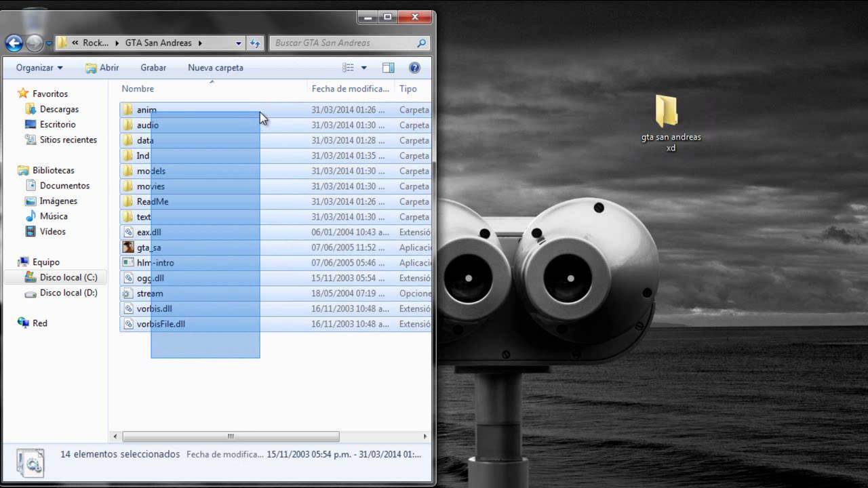The image size is (868, 488).
Task: Change the view with the view icon
Action: (348, 68)
